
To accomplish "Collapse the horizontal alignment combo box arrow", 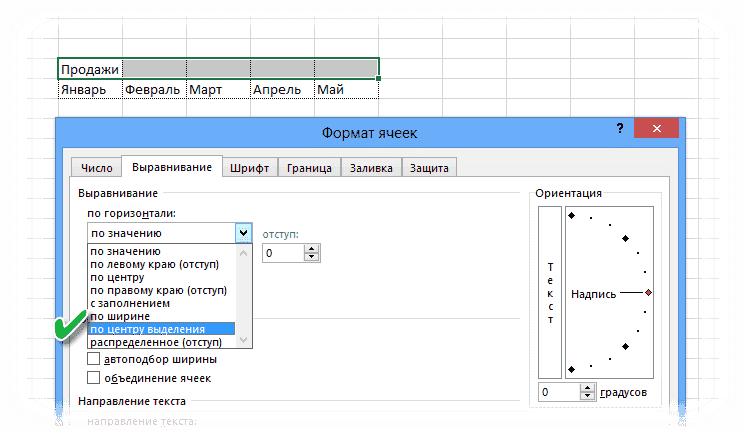I will 244,233.
